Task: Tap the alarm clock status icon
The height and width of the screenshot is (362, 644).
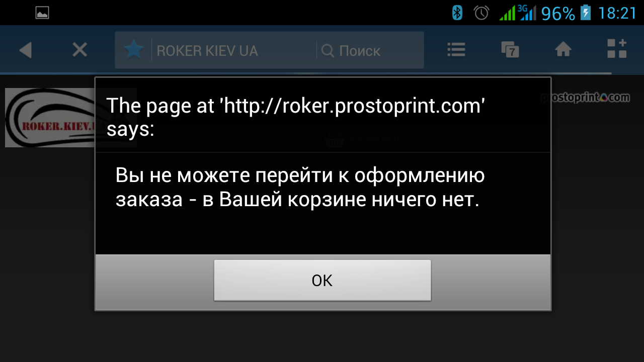Action: click(x=481, y=13)
